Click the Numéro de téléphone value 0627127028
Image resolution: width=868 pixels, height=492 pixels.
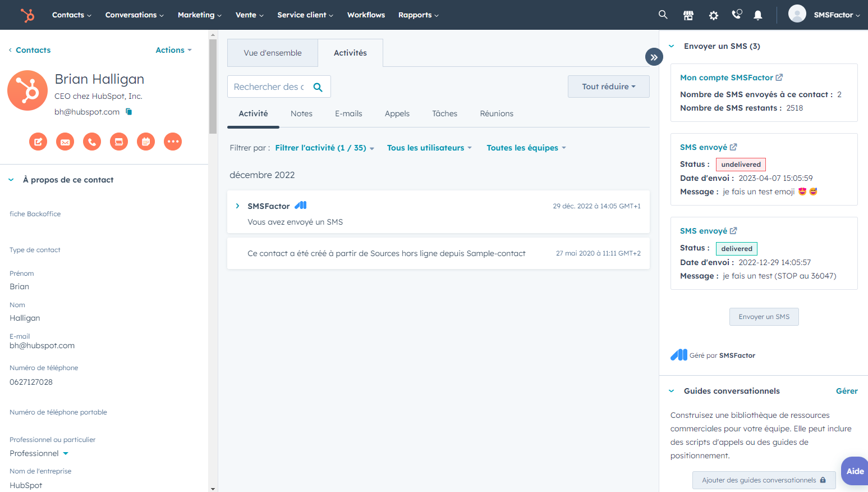click(31, 382)
